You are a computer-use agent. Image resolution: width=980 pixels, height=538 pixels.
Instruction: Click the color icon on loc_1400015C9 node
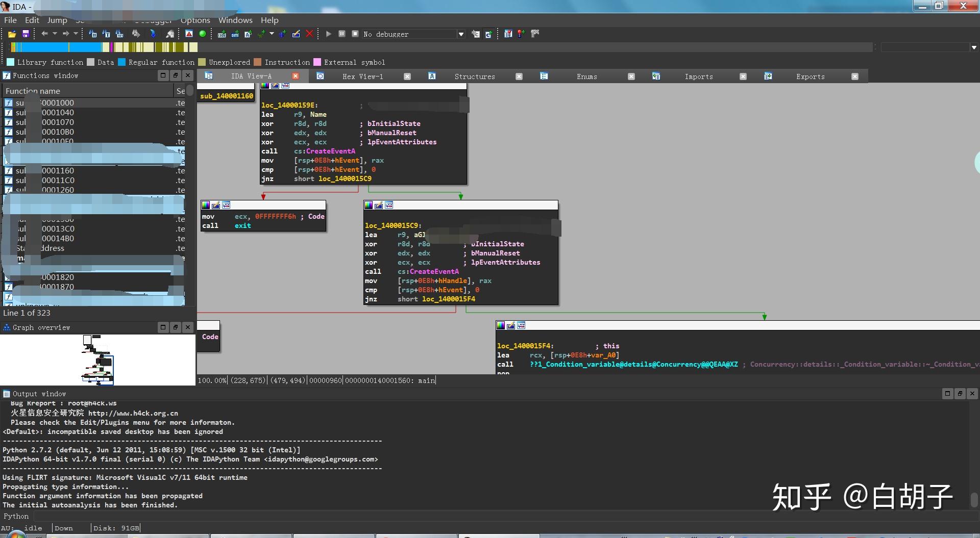pyautogui.click(x=369, y=205)
